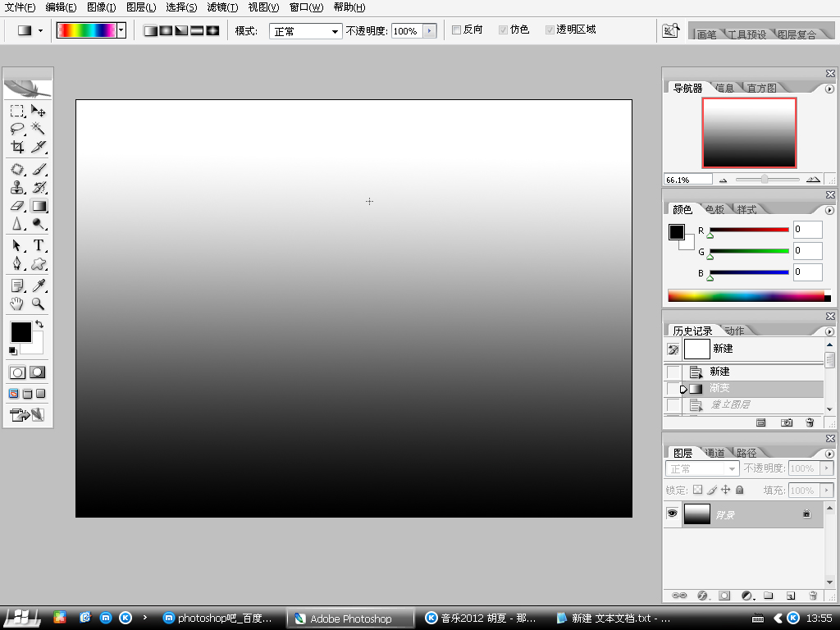Click the Lasso tool
This screenshot has width=840, height=630.
(17, 129)
